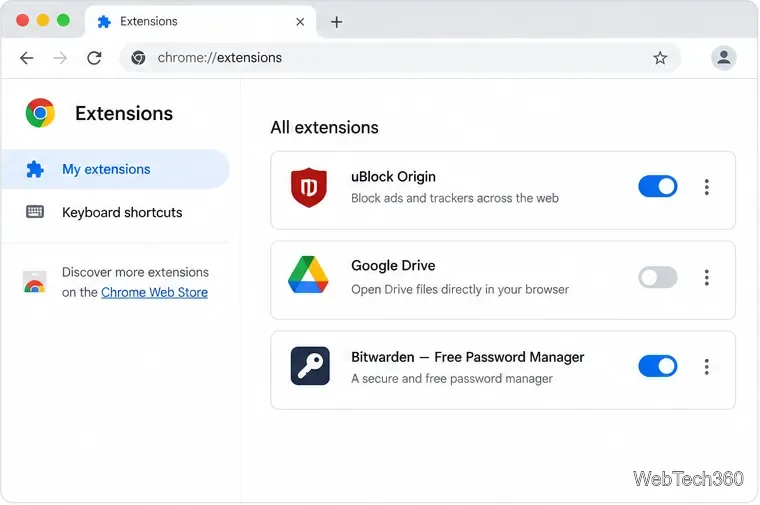Click the Chrome logo beside Extensions title
This screenshot has width=760, height=505.
tap(40, 113)
